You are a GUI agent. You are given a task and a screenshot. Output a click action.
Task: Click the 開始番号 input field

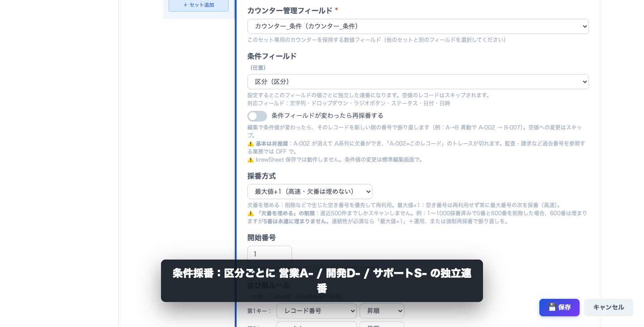pos(269,254)
